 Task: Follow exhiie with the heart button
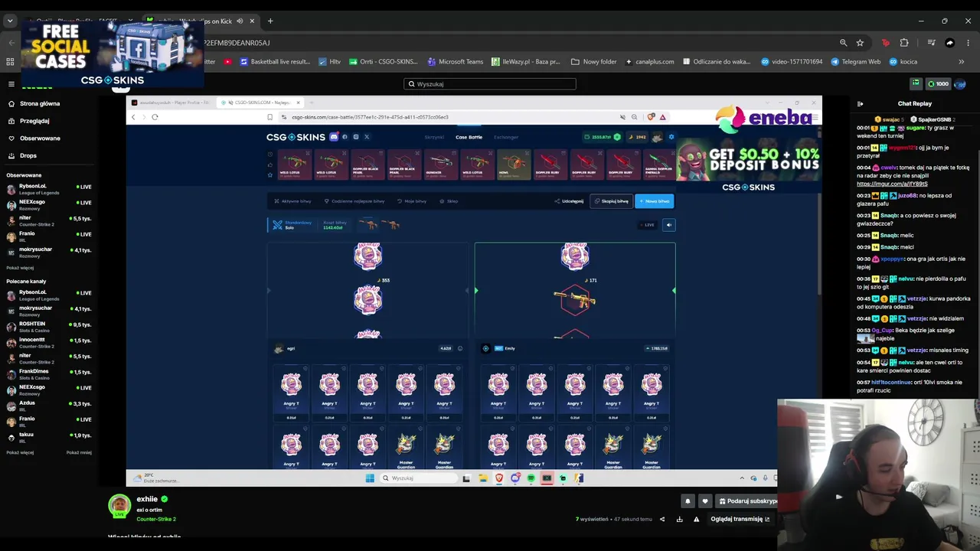[x=705, y=501]
